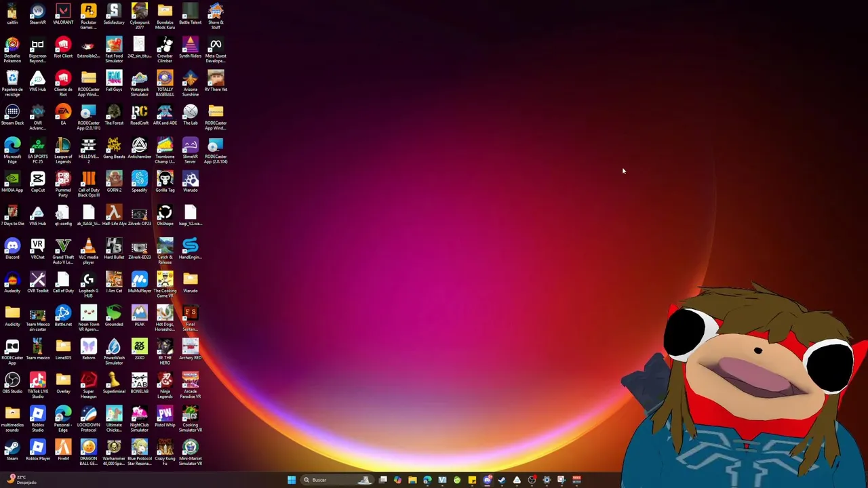Open the Mini-Market Simulator VR shortcut
The width and height of the screenshot is (868, 488).
click(x=190, y=453)
